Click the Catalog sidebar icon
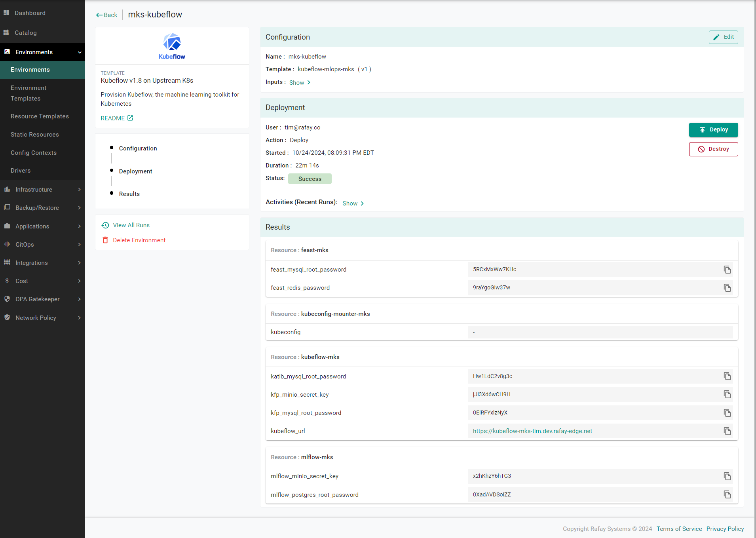The width and height of the screenshot is (756, 538). (x=6, y=32)
